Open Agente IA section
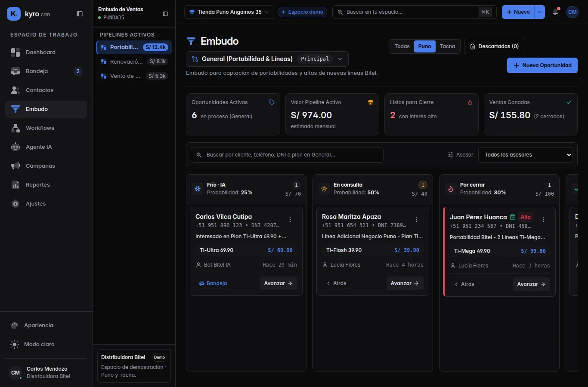 pos(46,147)
